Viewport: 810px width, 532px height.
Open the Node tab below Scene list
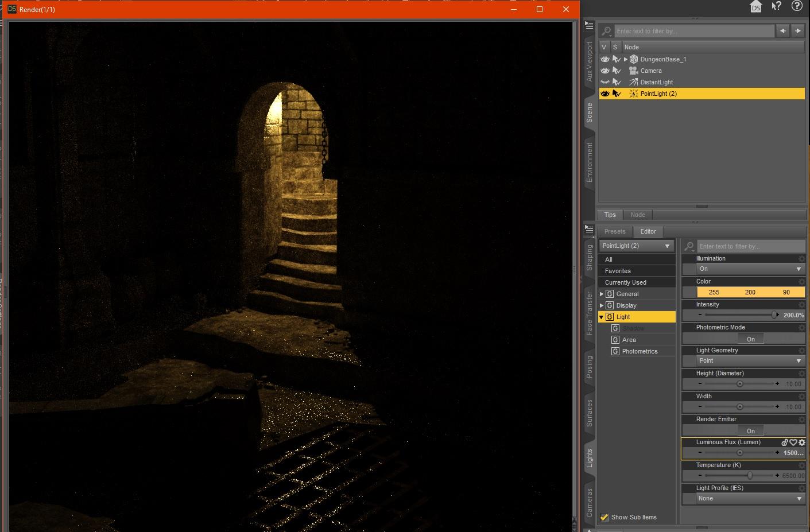click(x=638, y=215)
